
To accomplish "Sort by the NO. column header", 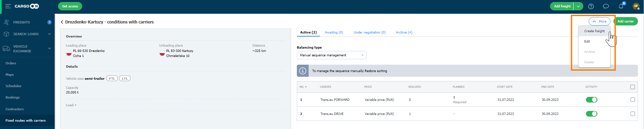I will tap(303, 87).
